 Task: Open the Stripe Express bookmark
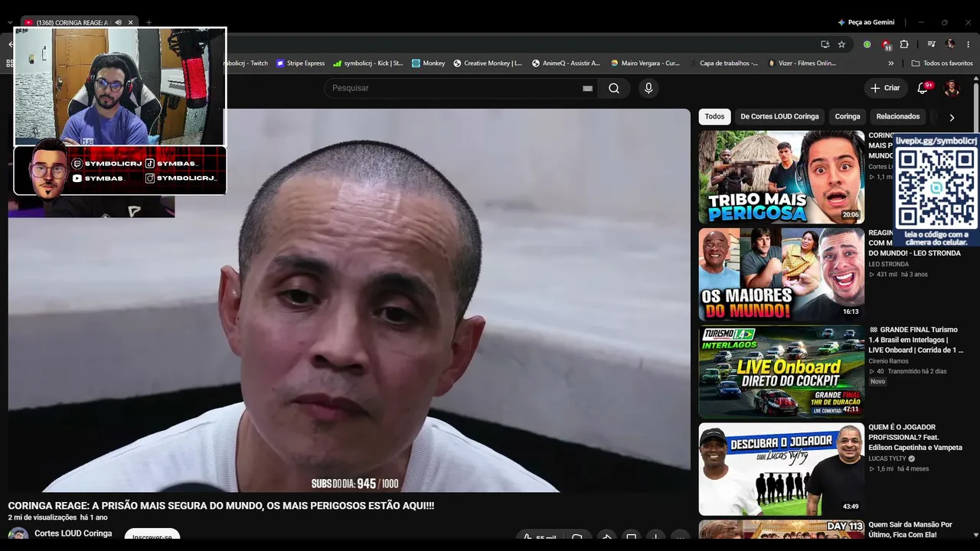coord(300,64)
